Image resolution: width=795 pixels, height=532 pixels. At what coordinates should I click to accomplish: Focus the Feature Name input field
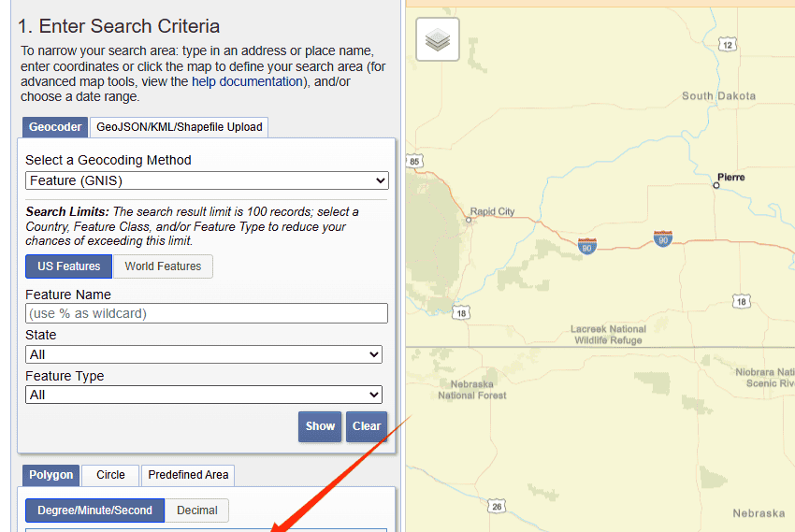pyautogui.click(x=206, y=313)
